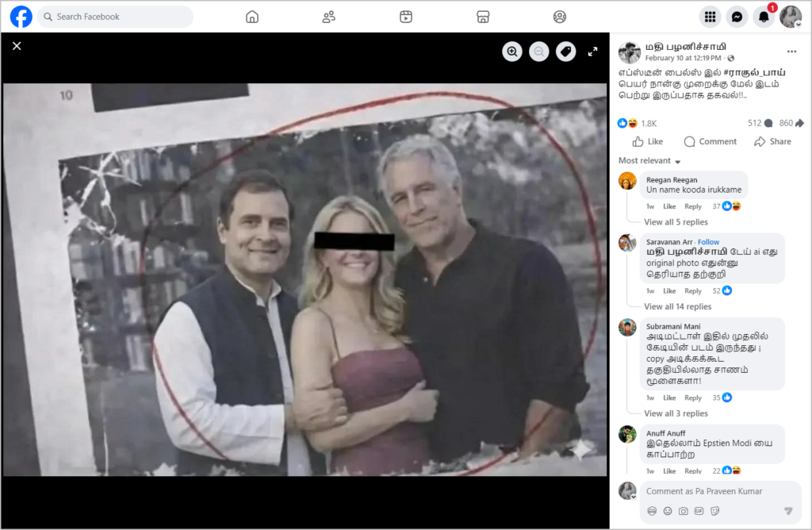This screenshot has width=812, height=530.
Task: Enter fullscreen photo view
Action: coord(592,52)
